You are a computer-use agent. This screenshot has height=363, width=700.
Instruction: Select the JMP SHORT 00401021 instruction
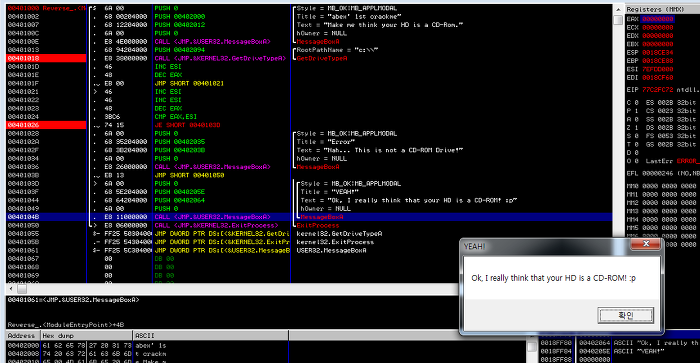(x=189, y=83)
